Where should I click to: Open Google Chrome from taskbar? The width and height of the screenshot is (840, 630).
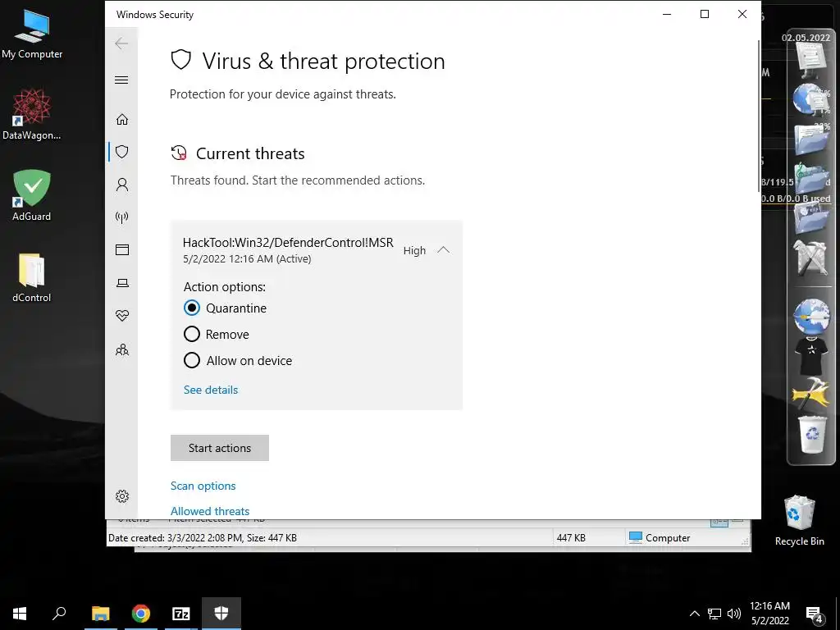(x=141, y=614)
